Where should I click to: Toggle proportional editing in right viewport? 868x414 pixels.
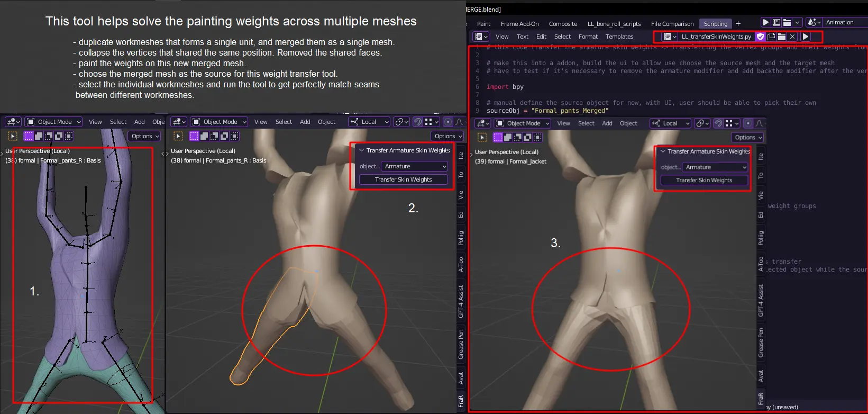(x=748, y=123)
